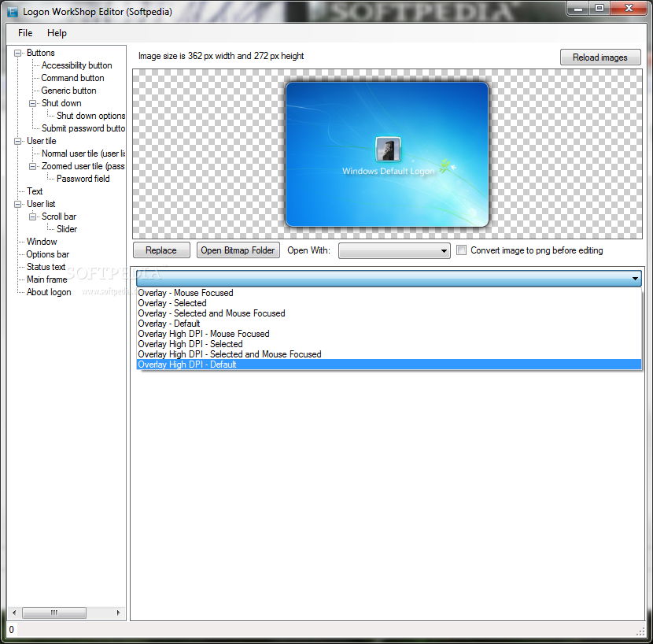Select Password field tree item
Screen dimensions: 653x644
coord(83,179)
